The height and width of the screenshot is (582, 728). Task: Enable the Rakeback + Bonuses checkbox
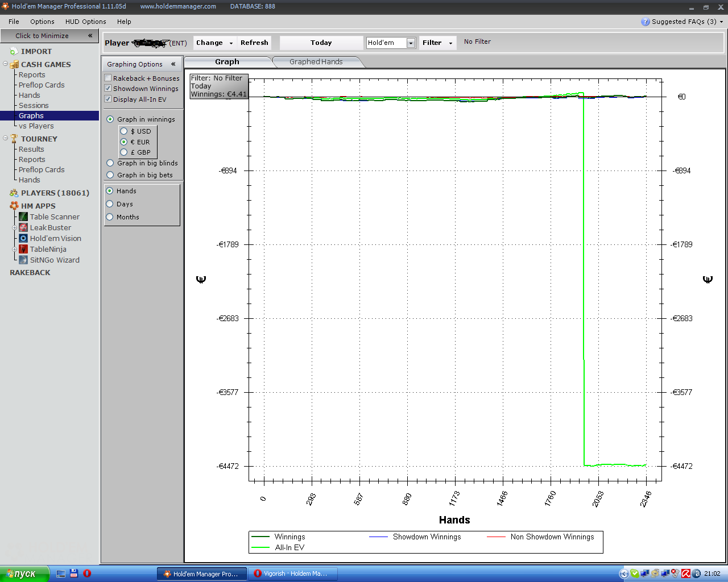[108, 78]
